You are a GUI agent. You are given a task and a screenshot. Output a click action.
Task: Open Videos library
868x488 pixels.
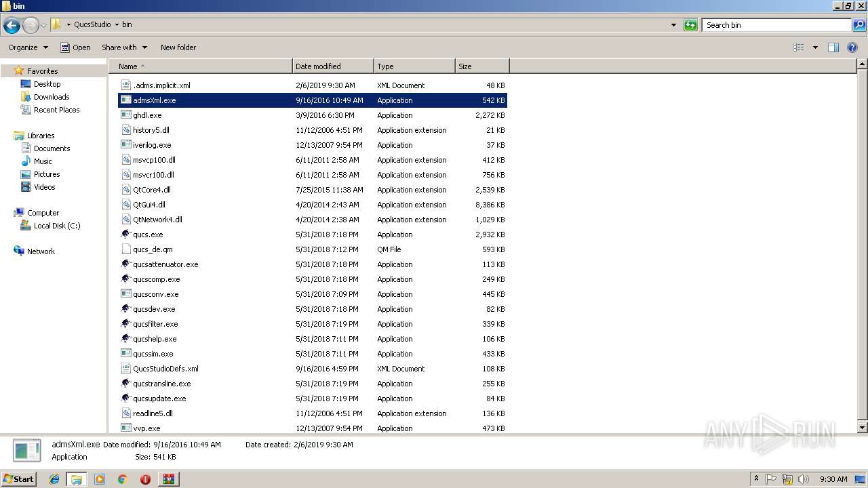[44, 187]
